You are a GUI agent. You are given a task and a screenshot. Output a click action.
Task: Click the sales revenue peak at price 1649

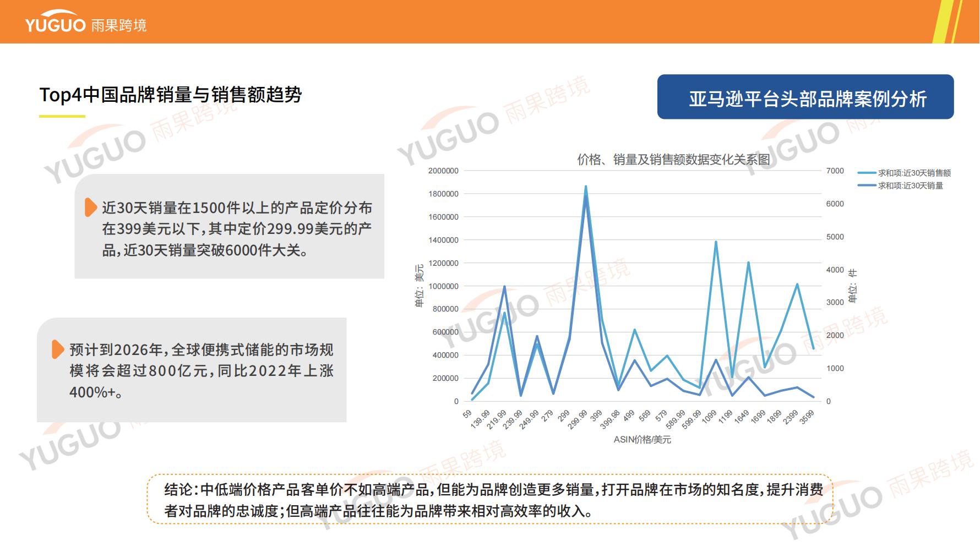tap(748, 263)
